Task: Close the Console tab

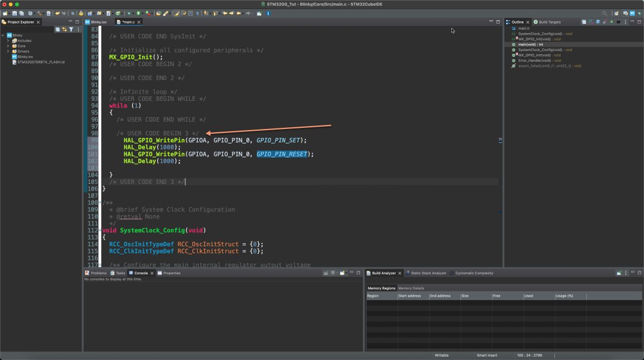Action: click(x=152, y=273)
